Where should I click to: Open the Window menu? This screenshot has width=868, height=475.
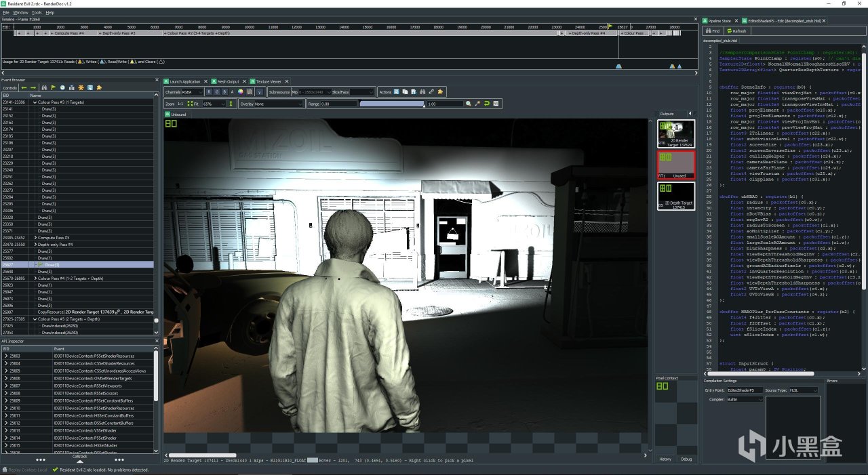[x=20, y=12]
